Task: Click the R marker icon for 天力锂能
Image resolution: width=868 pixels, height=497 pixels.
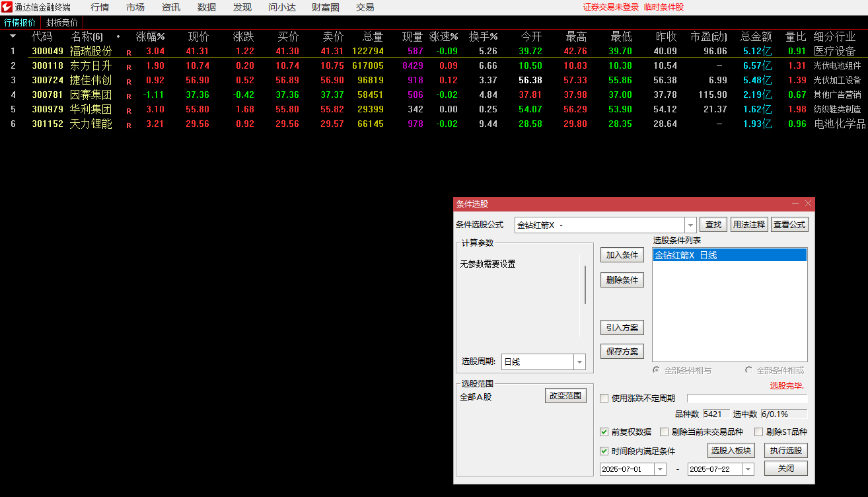Action: [129, 124]
